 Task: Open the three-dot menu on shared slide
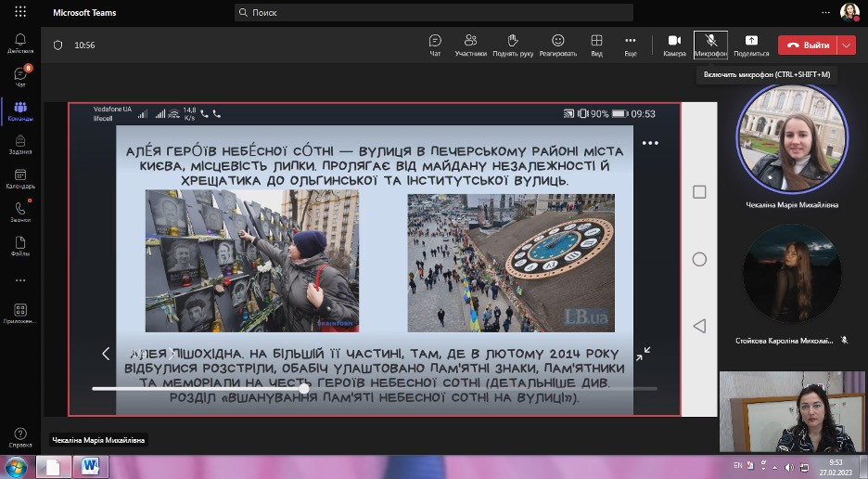point(649,143)
